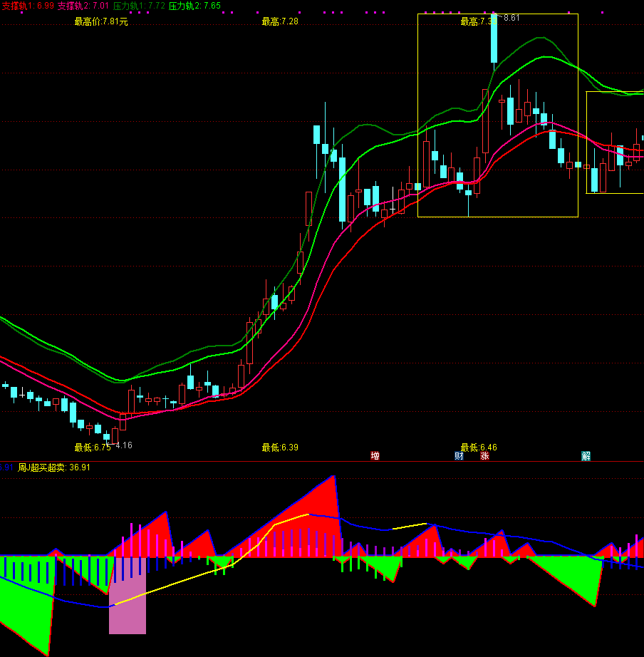Click the divider line above 周J超买超卖 panel
This screenshot has height=657, width=644.
pyautogui.click(x=322, y=460)
